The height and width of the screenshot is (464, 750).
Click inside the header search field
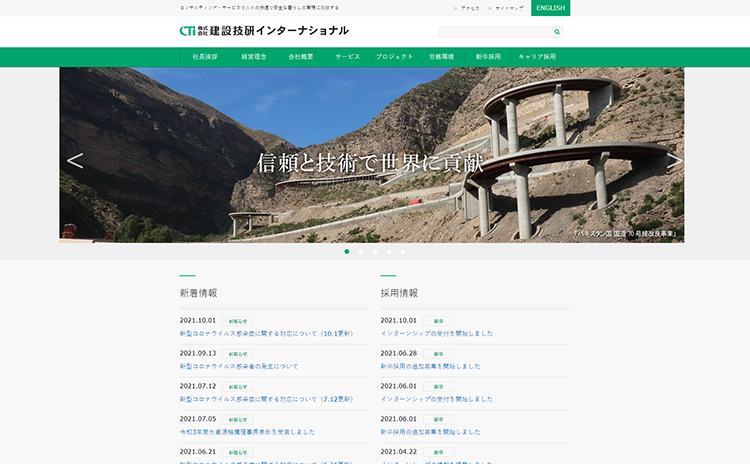[495, 32]
